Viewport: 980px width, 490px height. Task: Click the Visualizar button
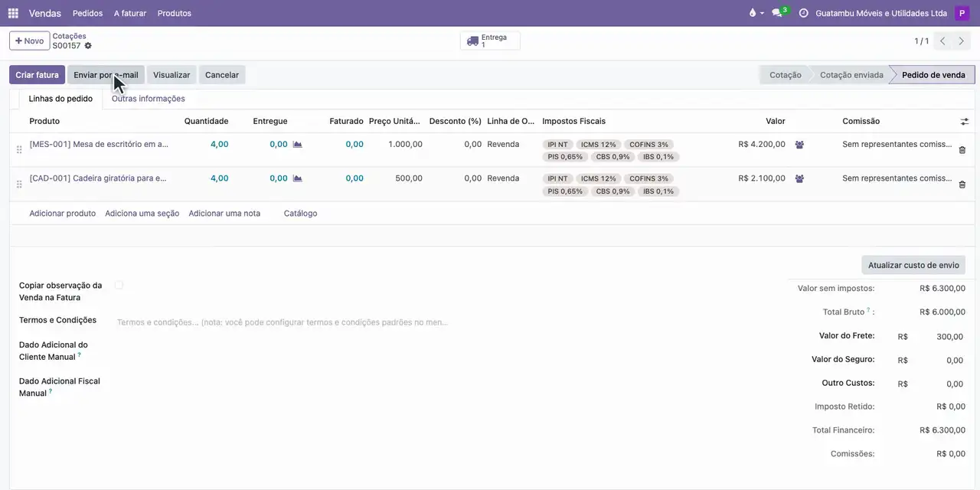tap(171, 75)
